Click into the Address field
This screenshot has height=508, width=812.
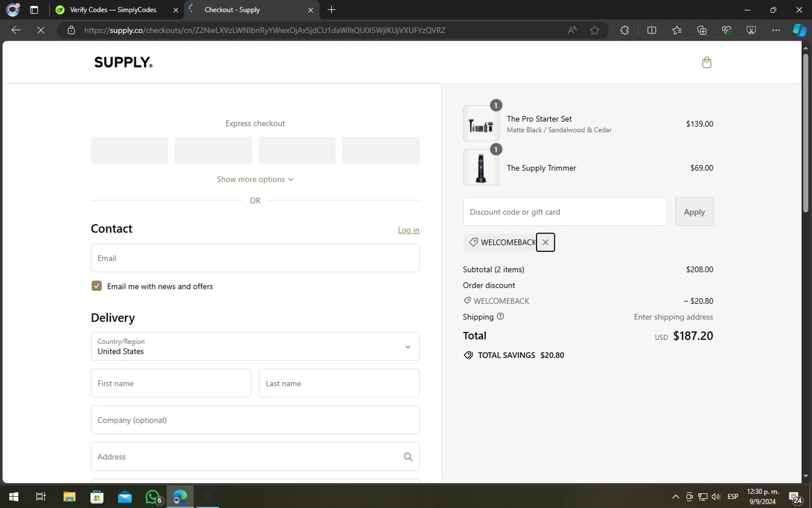[x=255, y=457]
